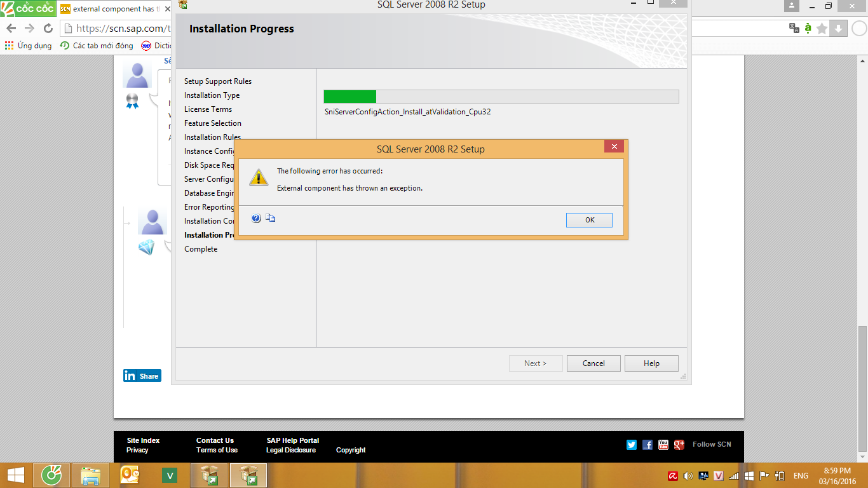Open the Contact Us footer link

pos(215,440)
